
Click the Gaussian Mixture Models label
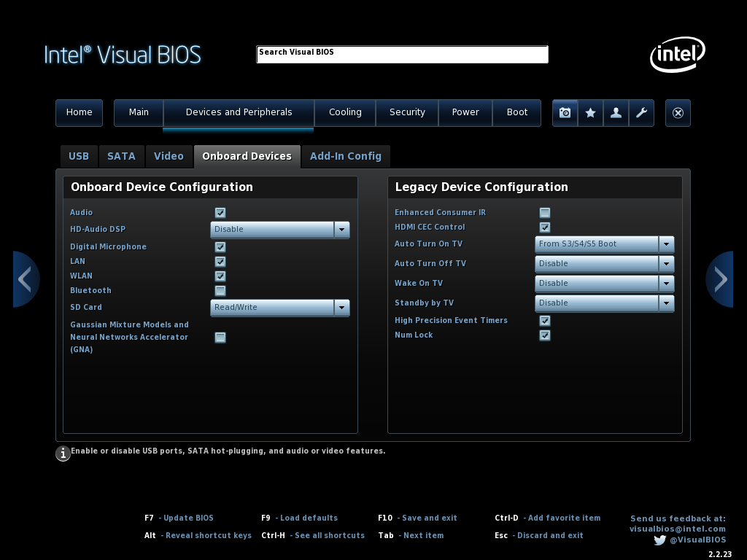(x=129, y=337)
